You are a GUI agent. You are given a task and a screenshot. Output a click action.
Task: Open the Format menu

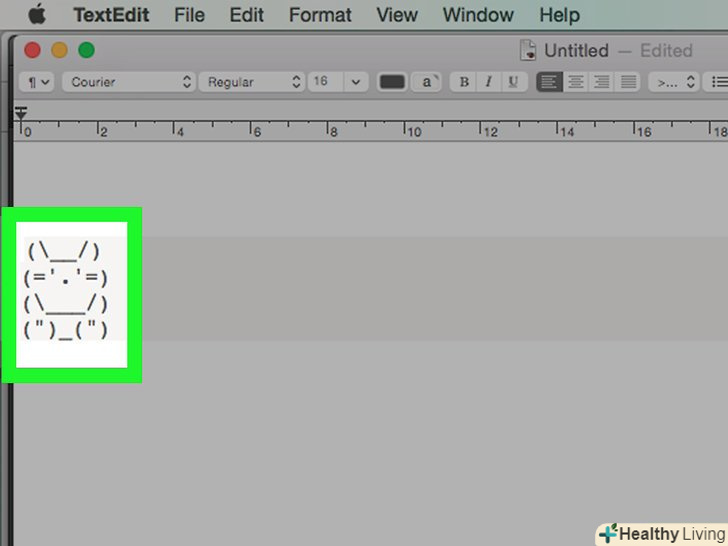click(320, 15)
